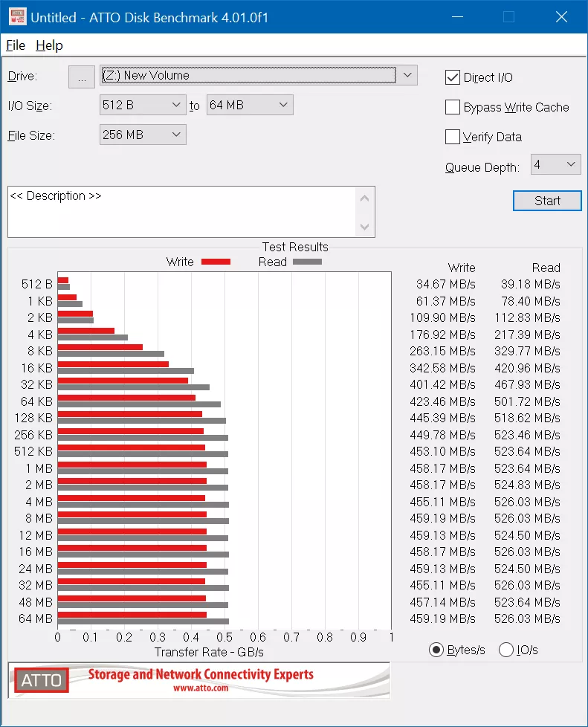Click the red Write legend swatch
Viewport: 588px width, 727px height.
click(216, 262)
